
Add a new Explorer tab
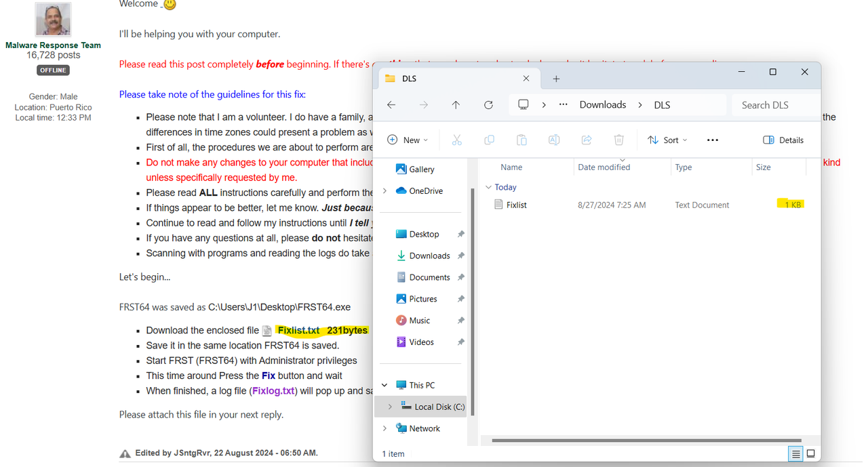click(x=556, y=79)
